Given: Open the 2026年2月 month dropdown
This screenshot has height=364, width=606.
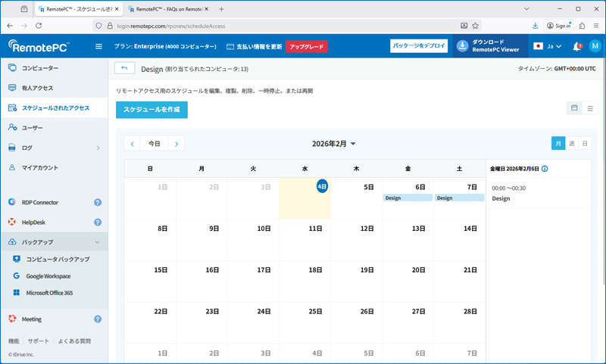Looking at the screenshot, I should [333, 144].
